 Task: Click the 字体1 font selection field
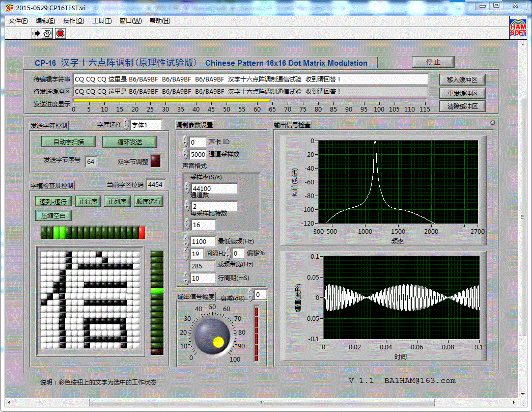click(x=146, y=125)
